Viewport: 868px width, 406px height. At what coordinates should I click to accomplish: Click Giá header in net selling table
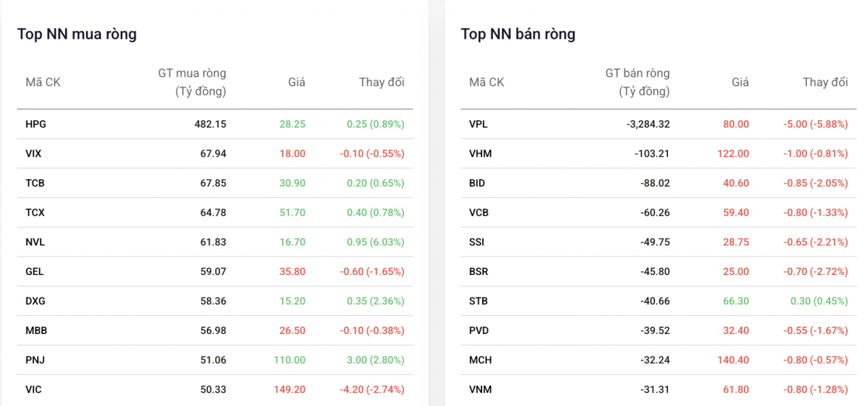[x=740, y=82]
